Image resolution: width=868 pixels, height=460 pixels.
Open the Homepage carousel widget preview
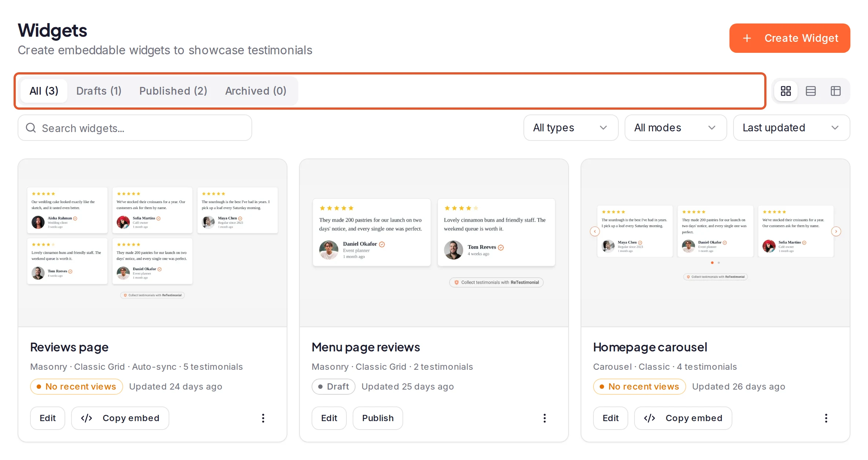click(x=716, y=243)
